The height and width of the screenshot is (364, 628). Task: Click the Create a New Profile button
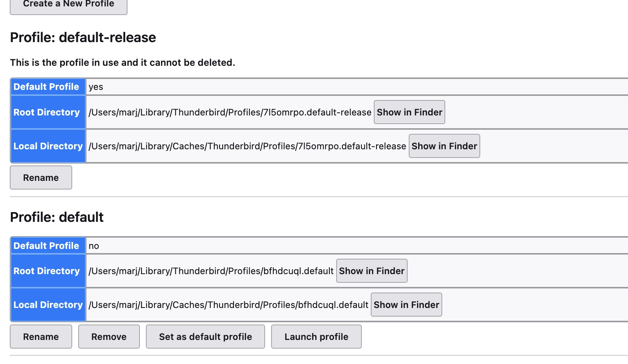click(68, 5)
